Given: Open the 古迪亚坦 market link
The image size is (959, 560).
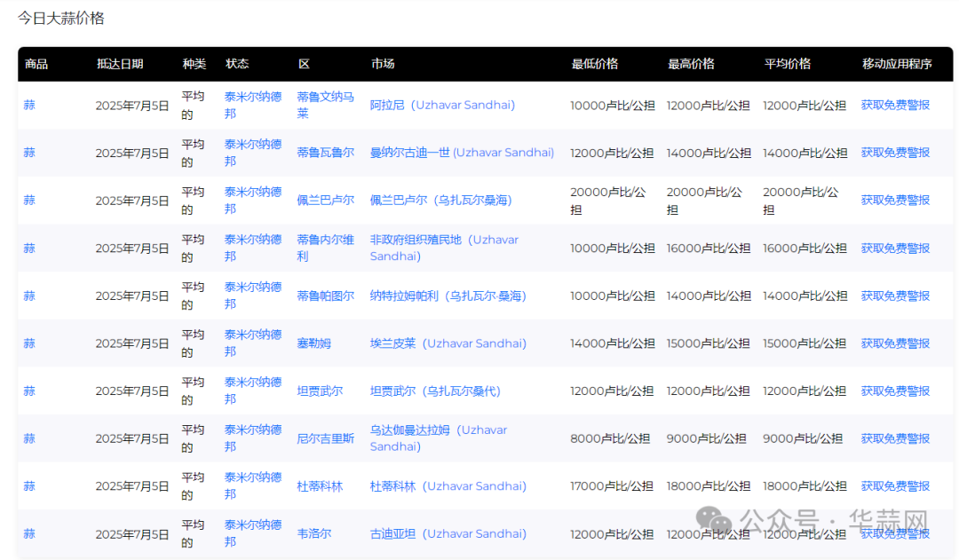Looking at the screenshot, I should 448,533.
